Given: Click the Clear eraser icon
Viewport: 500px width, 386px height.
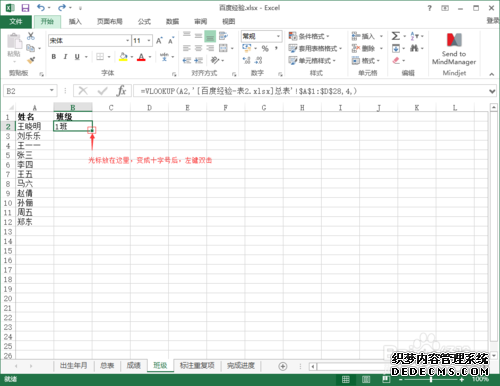Looking at the screenshot, I should click(x=396, y=60).
